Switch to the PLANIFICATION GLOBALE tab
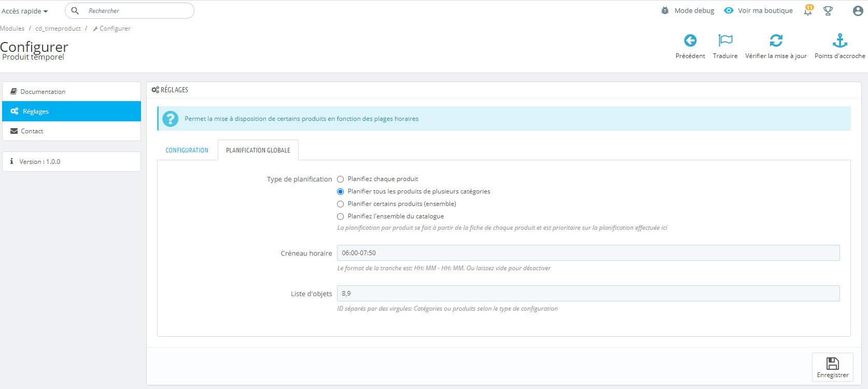The width and height of the screenshot is (868, 389). click(x=258, y=150)
